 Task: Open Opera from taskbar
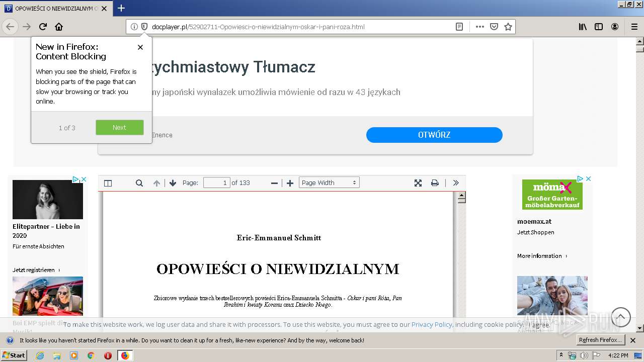(x=108, y=355)
